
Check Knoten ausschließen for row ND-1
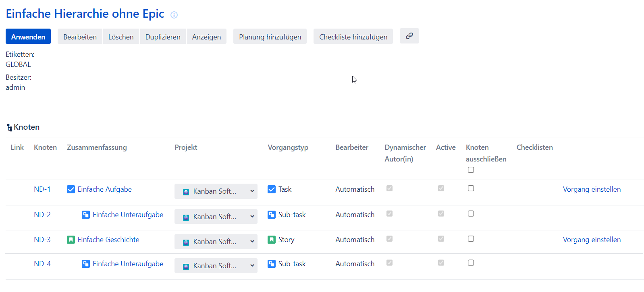pyautogui.click(x=471, y=188)
